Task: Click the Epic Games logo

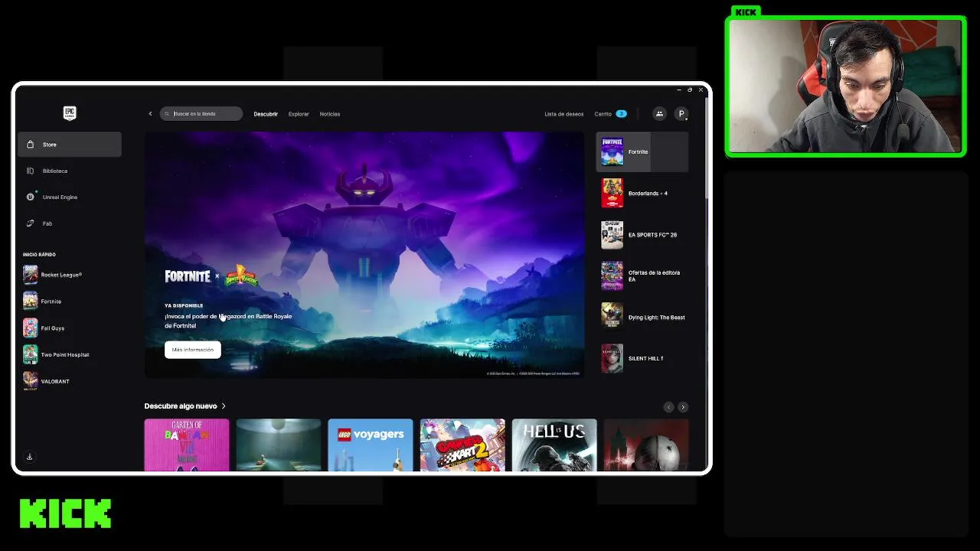Action: click(x=70, y=113)
